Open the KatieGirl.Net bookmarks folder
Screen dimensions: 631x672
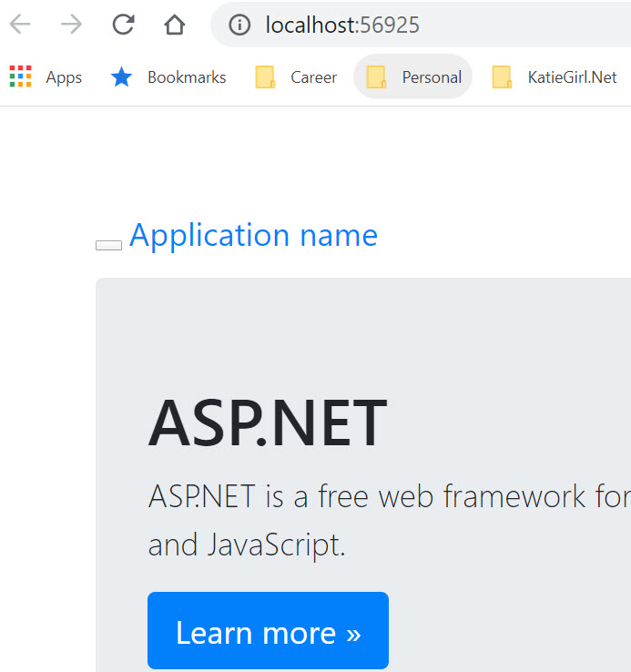click(555, 77)
